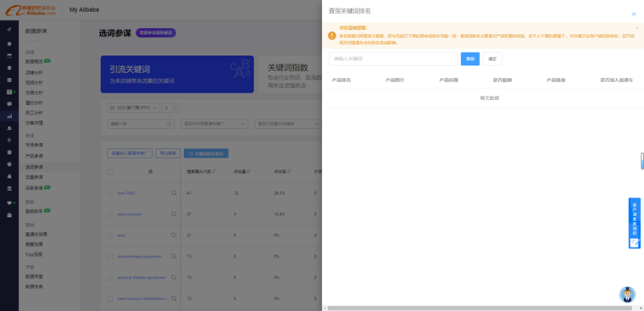Select 产品参谋 in the side menu

(34, 156)
